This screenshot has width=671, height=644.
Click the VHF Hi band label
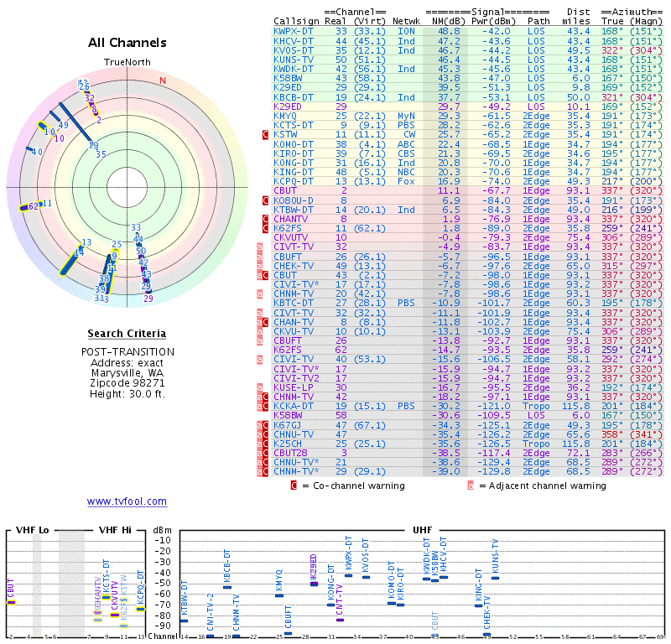pos(115,530)
